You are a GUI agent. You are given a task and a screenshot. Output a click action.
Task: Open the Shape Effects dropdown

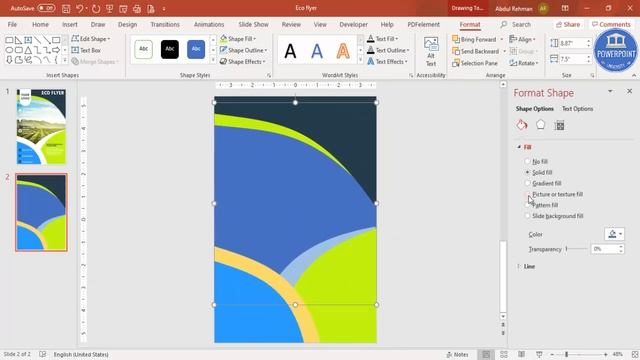(x=242, y=62)
